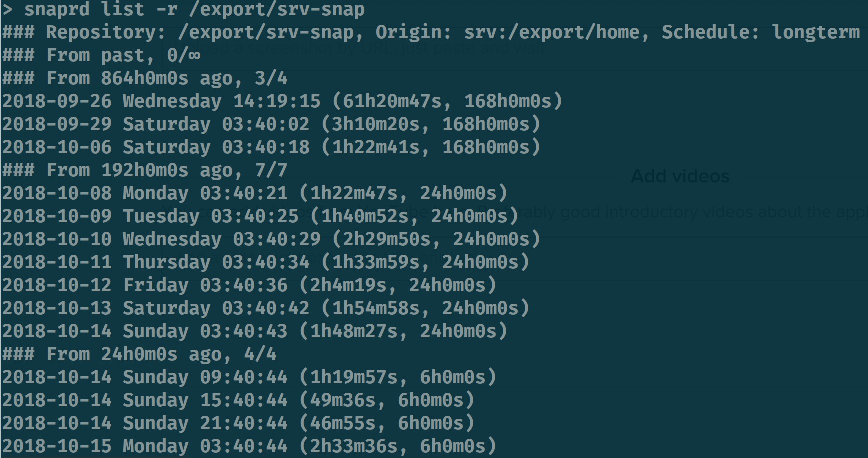Select the "From past, 0/∞" header
Image resolution: width=868 pixels, height=458 pixels.
[x=101, y=55]
